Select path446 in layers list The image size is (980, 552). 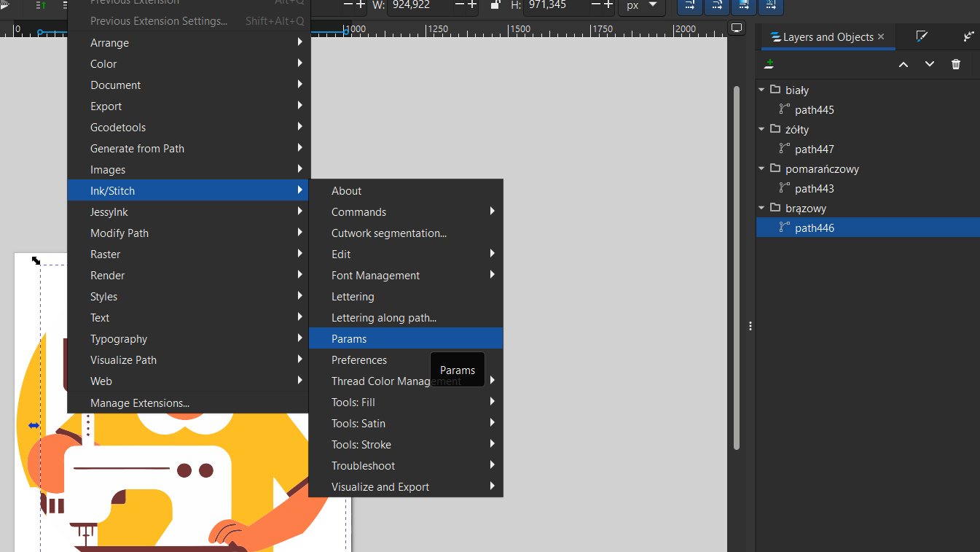tap(868, 228)
